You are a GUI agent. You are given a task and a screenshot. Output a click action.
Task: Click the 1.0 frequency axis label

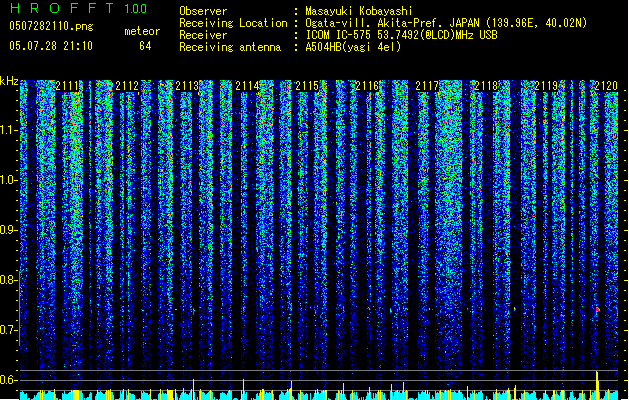[8, 180]
